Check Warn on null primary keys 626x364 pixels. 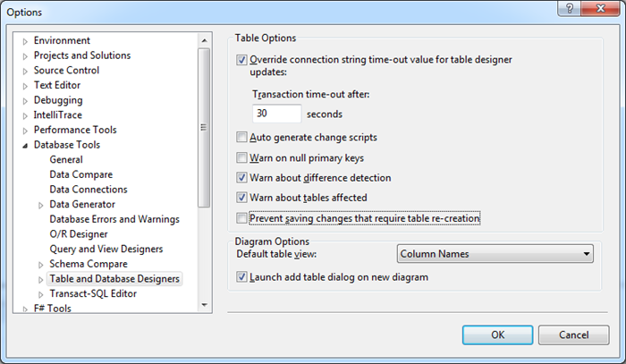point(241,158)
